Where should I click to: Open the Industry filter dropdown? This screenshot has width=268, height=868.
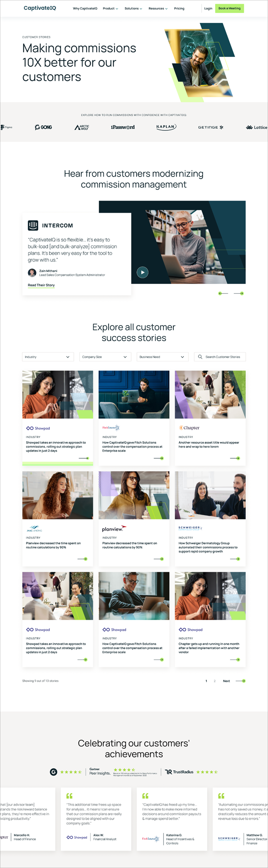(x=48, y=357)
